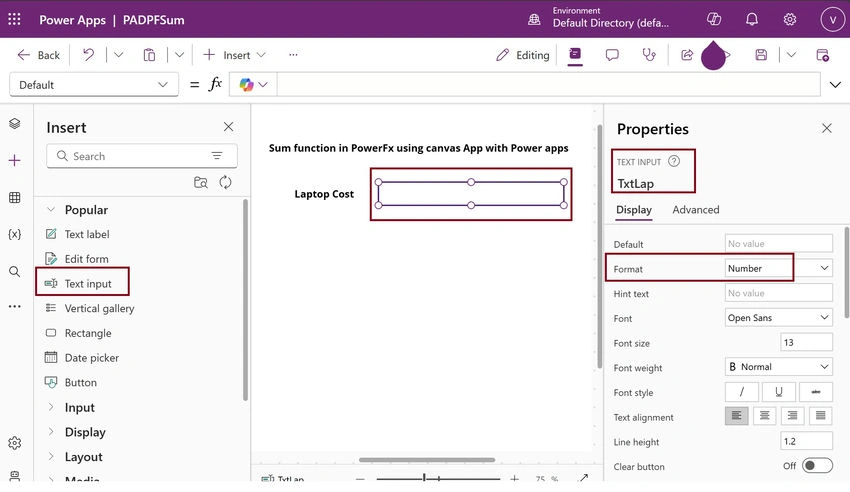Toggle italic font style
Image resolution: width=850 pixels, height=492 pixels.
click(742, 392)
